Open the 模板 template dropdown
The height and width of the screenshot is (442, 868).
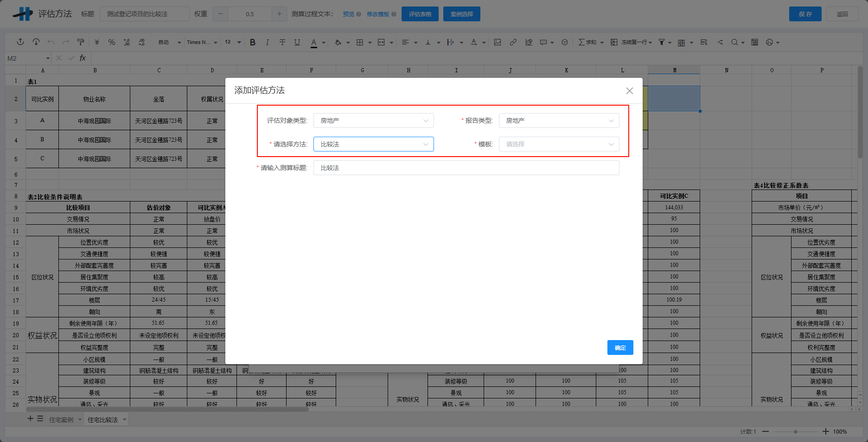(x=559, y=144)
